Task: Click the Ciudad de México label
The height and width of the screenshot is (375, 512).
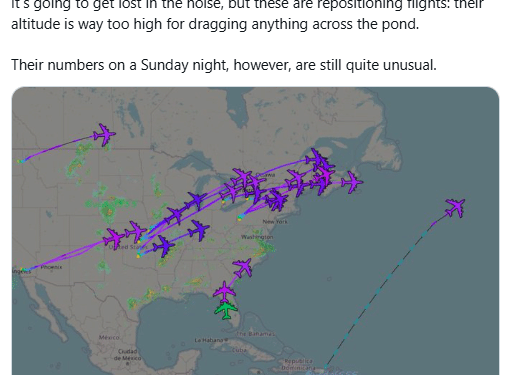Action: (x=127, y=355)
